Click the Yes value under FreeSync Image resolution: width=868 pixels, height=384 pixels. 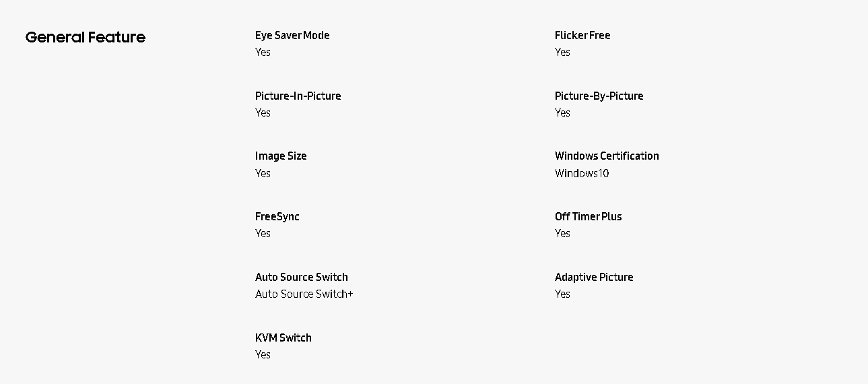click(263, 233)
